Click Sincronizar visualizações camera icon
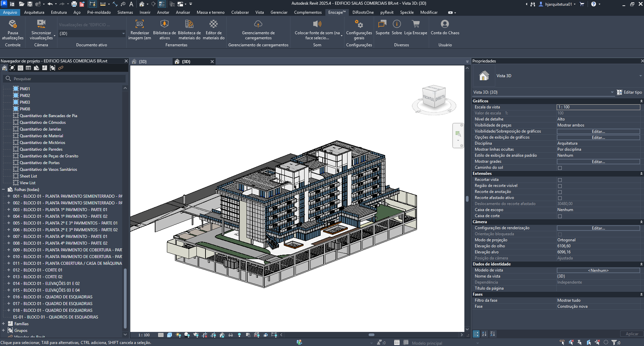Image resolution: width=644 pixels, height=346 pixels. 41,24
